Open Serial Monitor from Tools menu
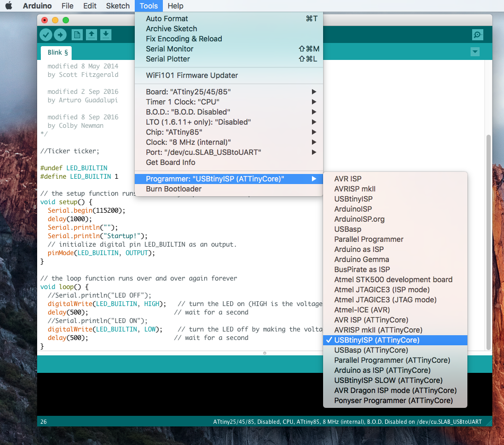Viewport: 504px width, 445px height. pyautogui.click(x=229, y=49)
